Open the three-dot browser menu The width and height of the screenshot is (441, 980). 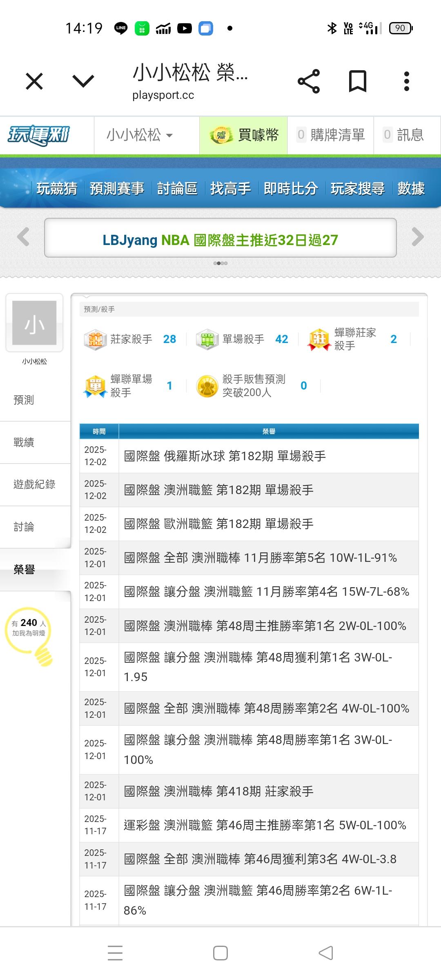pyautogui.click(x=406, y=81)
